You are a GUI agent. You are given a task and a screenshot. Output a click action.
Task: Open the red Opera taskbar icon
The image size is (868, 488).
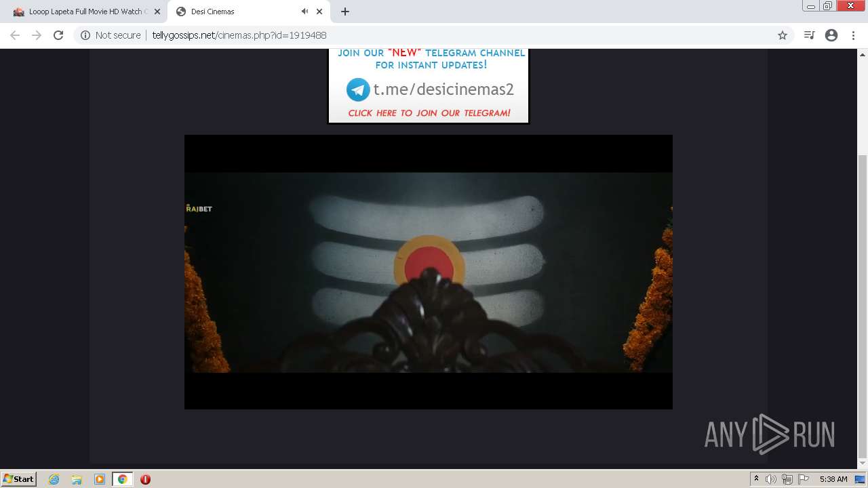click(145, 479)
